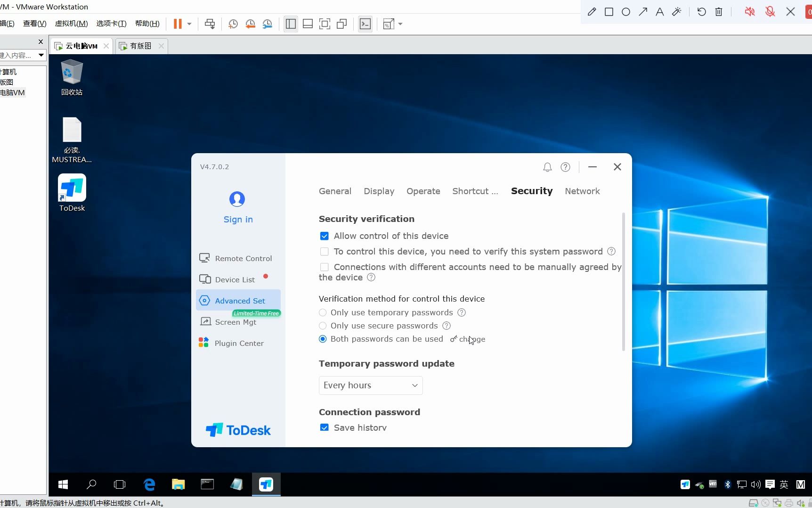Switch to VMware unity mode icon
This screenshot has width=812, height=508.
[341, 24]
